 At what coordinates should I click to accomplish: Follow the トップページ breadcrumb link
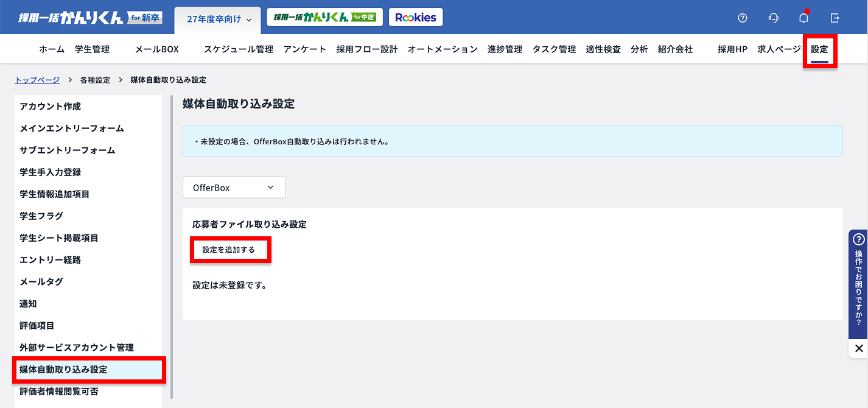(37, 80)
